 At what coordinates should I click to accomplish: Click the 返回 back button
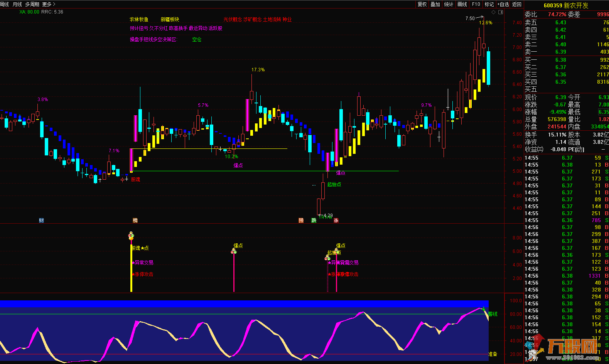point(517,4)
